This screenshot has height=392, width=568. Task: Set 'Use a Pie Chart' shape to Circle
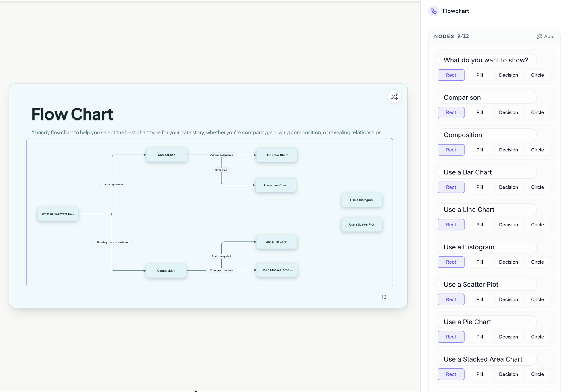[x=537, y=337]
